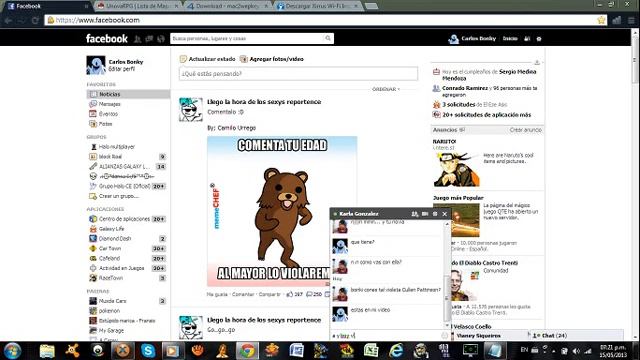Screen dimensions: 640x360
Task: Open pokemon page in sidebar
Action: coord(109,311)
